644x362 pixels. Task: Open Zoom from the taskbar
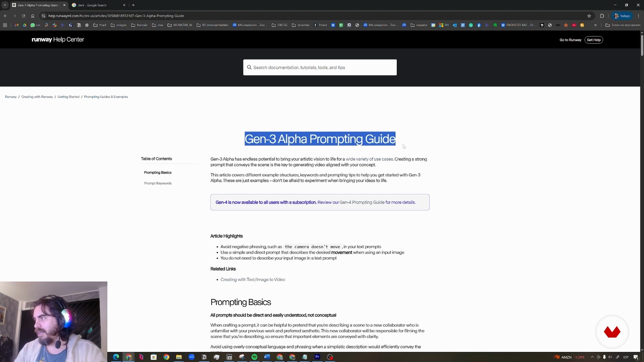(x=192, y=357)
